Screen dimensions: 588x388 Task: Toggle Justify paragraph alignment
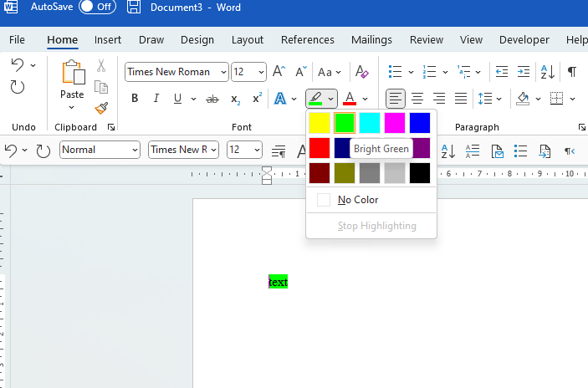click(461, 99)
